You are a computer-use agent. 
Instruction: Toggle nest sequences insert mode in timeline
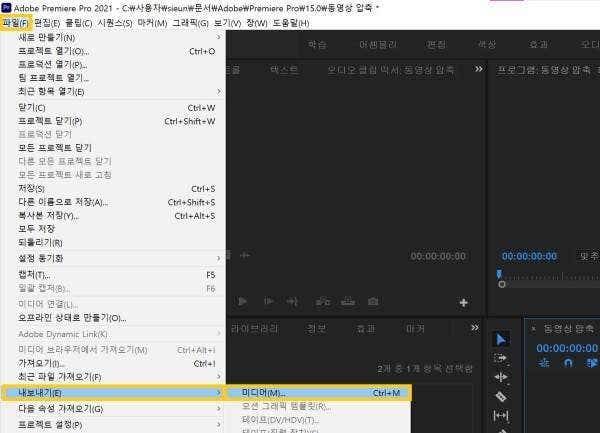pos(544,363)
